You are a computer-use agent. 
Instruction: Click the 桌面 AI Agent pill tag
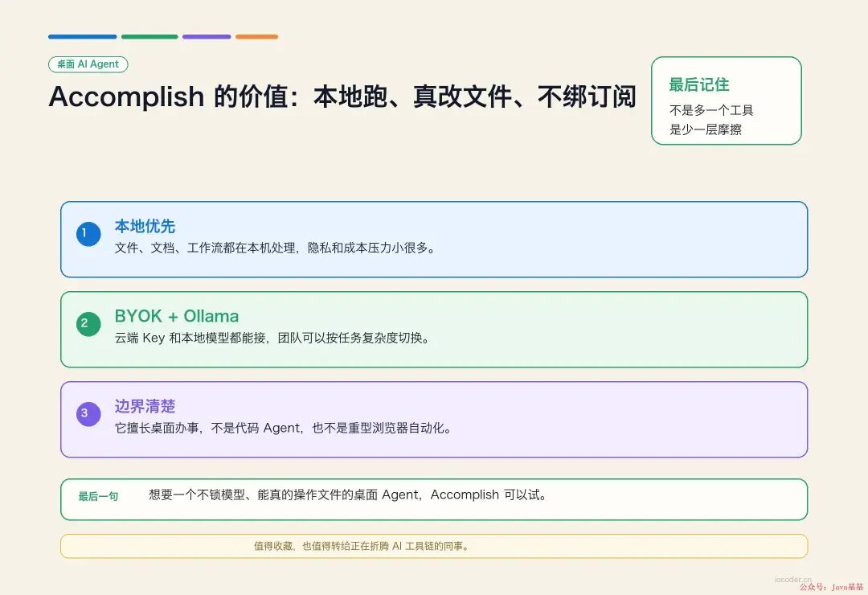(x=88, y=64)
